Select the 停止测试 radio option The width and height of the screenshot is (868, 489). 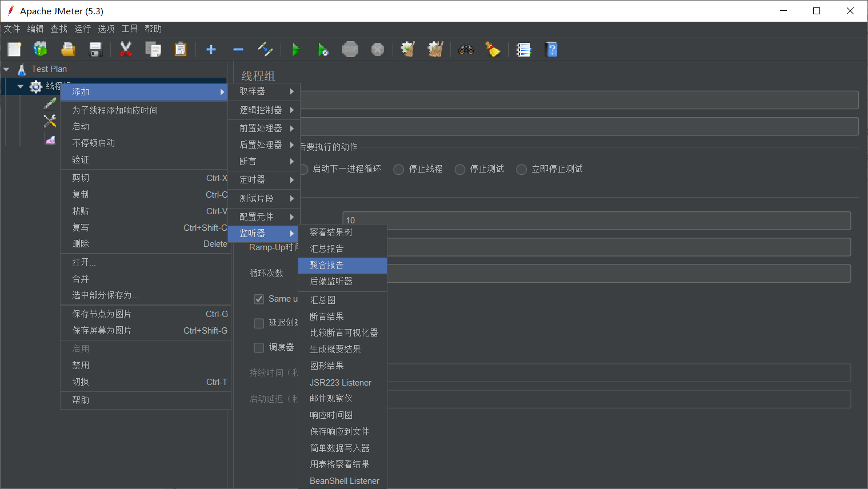[x=460, y=170]
